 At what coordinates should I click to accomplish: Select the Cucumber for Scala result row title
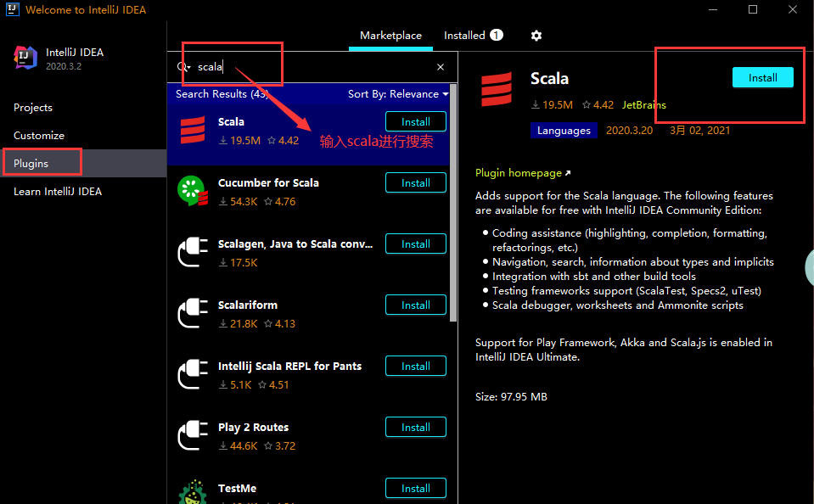point(268,182)
